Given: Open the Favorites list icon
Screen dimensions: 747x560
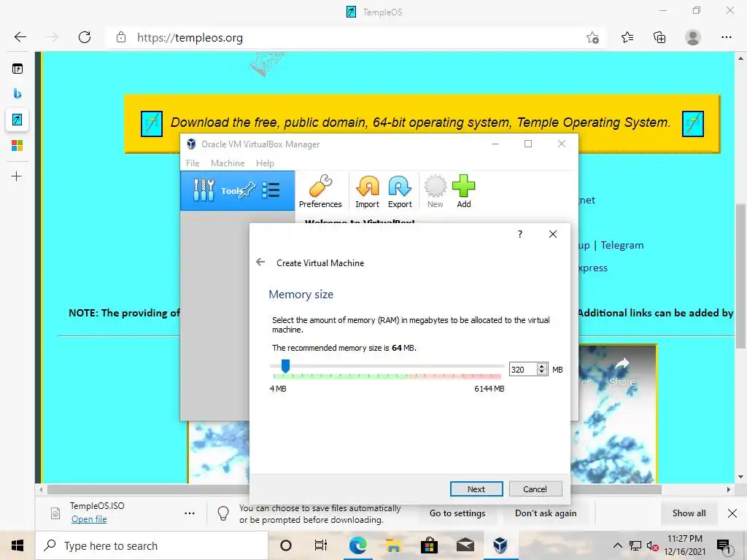Looking at the screenshot, I should (627, 37).
